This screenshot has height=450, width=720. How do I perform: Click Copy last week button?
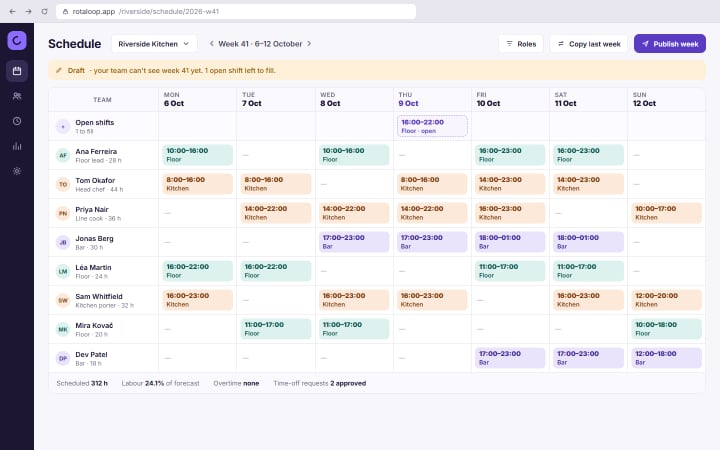coord(589,44)
